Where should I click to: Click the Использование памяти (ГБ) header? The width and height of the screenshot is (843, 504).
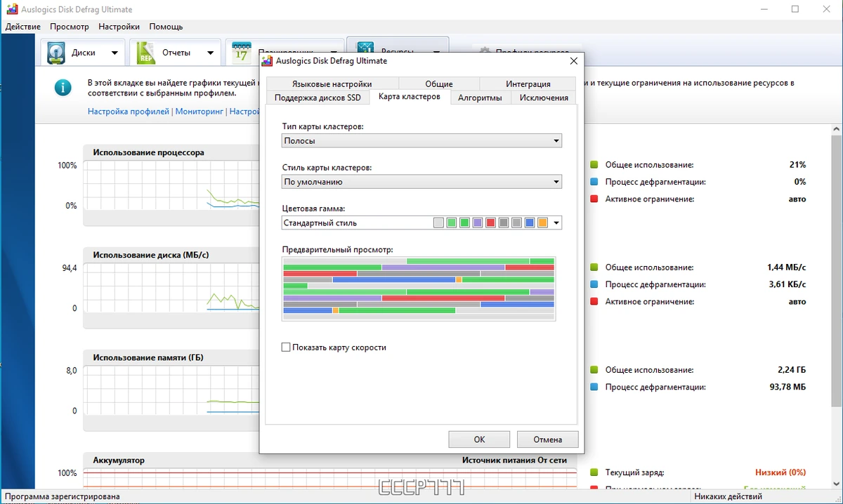(x=148, y=358)
